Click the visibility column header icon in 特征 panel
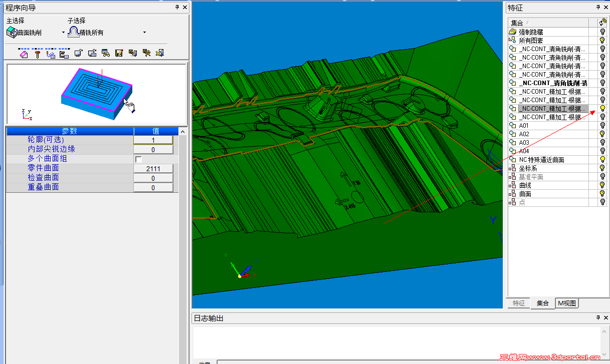The width and height of the screenshot is (610, 364). pyautogui.click(x=603, y=23)
